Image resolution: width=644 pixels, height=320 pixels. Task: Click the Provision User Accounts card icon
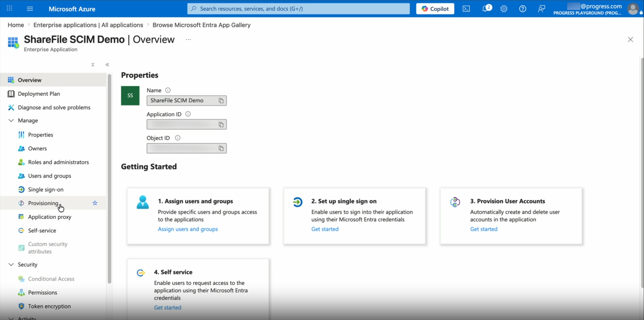click(455, 202)
